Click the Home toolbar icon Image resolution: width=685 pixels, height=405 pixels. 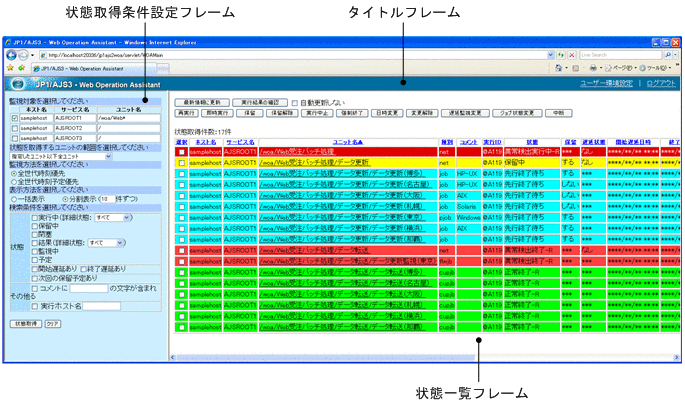coord(558,68)
